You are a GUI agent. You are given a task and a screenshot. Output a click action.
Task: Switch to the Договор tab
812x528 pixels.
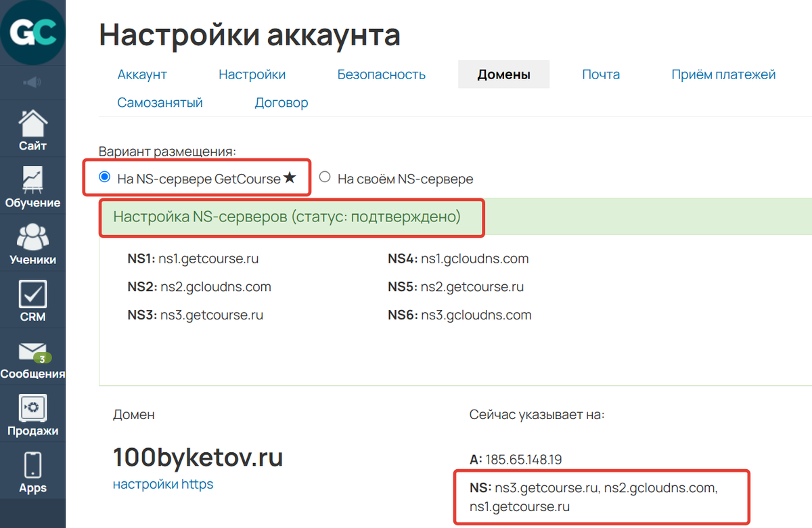point(281,103)
